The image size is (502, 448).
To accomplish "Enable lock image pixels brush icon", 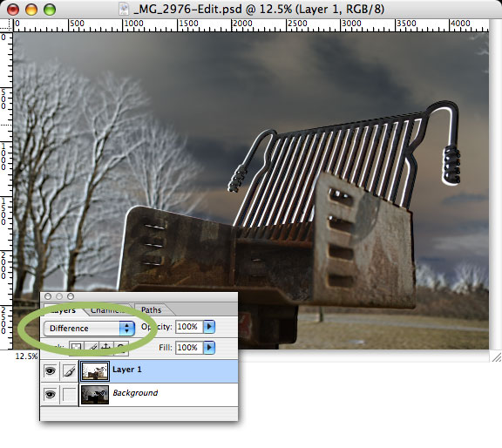I will (x=92, y=348).
